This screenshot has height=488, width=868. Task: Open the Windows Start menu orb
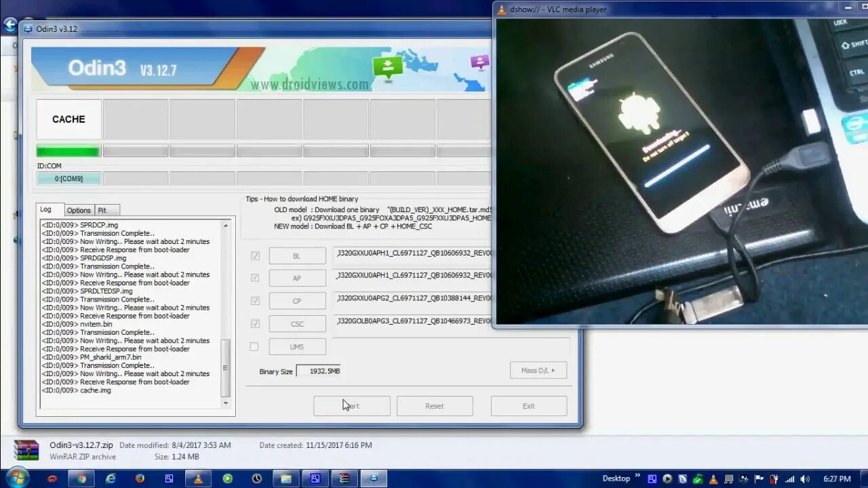tap(16, 478)
